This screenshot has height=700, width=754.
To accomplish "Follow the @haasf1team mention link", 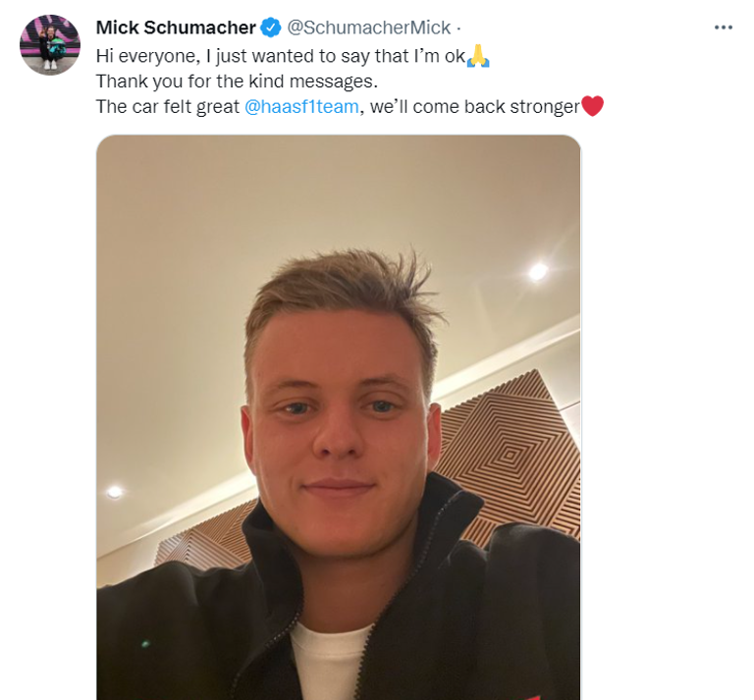I will point(301,106).
